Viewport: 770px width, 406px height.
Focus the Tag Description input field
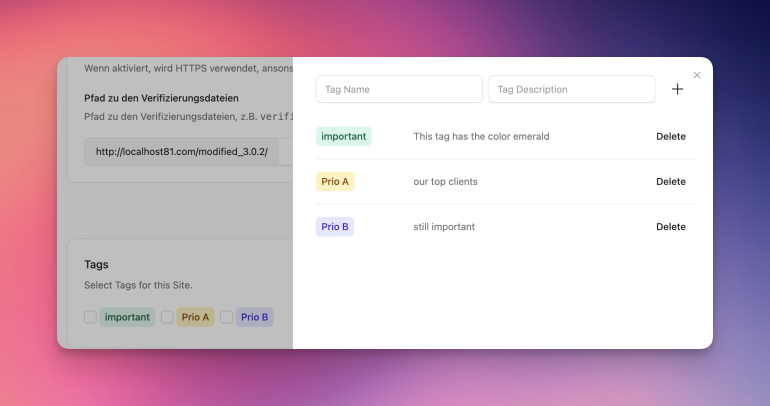[x=572, y=89]
